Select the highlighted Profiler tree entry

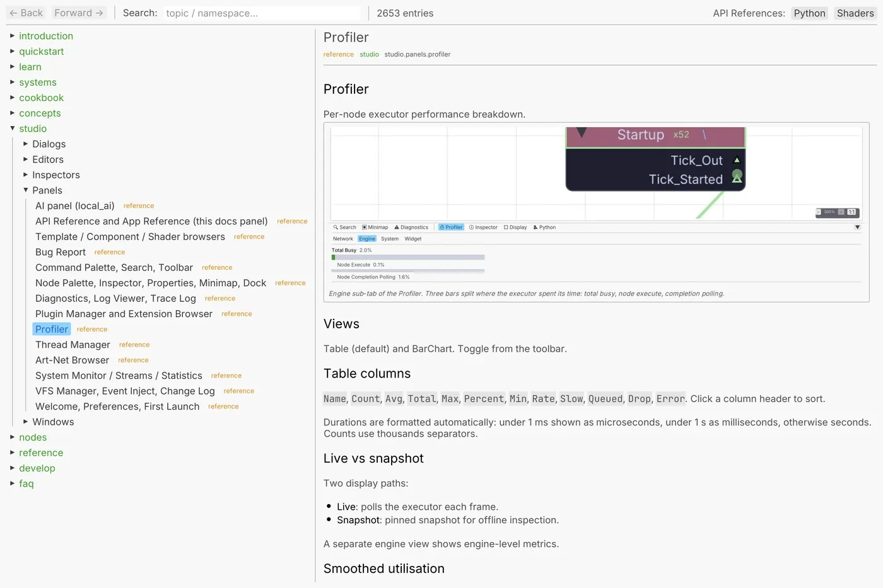click(x=52, y=330)
